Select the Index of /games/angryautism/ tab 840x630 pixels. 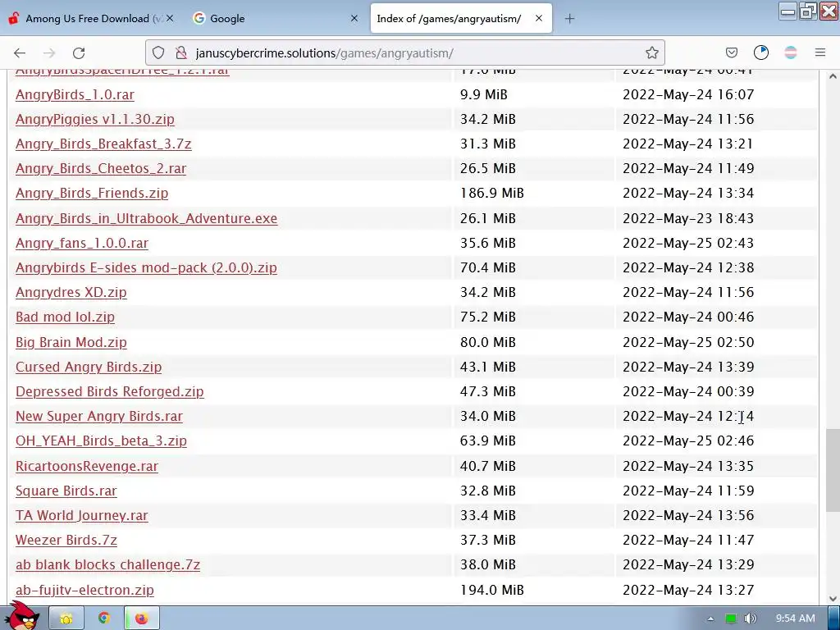(461, 18)
